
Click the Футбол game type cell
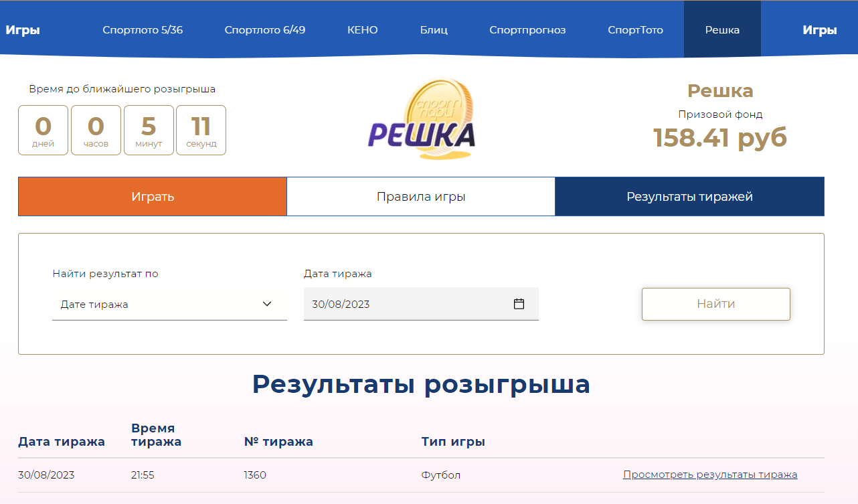coord(441,475)
